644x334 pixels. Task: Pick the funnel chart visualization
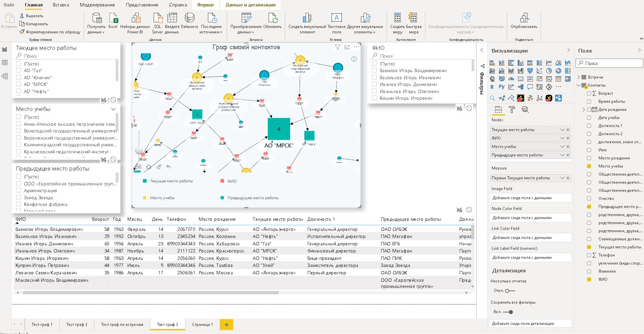530,71
